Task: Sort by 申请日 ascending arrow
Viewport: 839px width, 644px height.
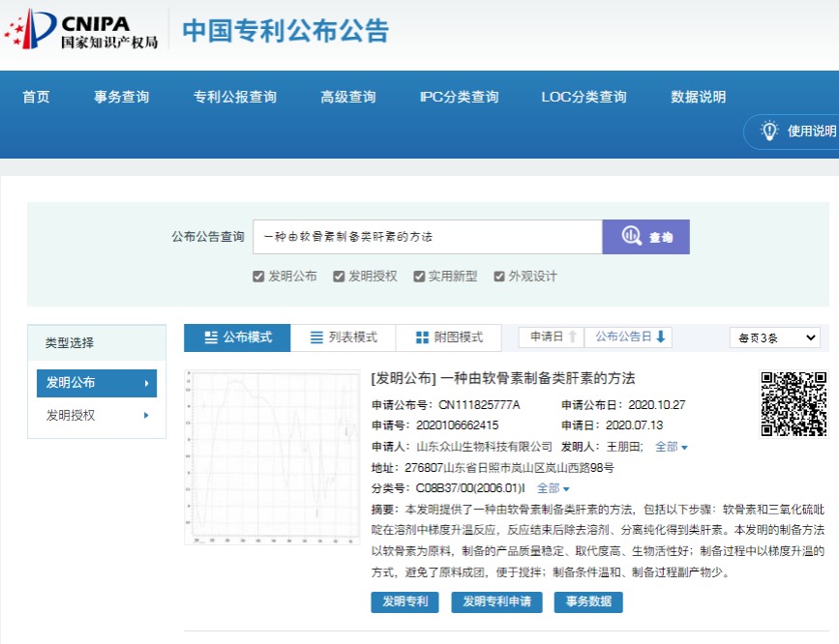Action: tap(573, 337)
